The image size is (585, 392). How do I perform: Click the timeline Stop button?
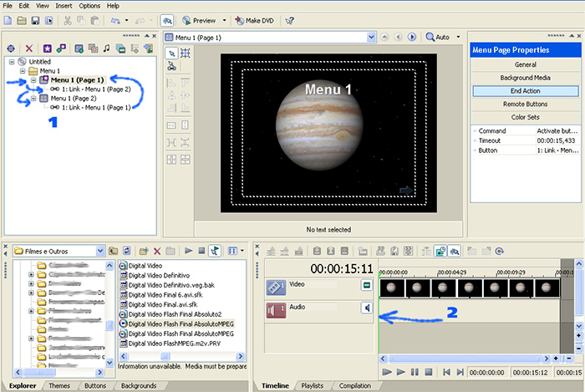(429, 372)
